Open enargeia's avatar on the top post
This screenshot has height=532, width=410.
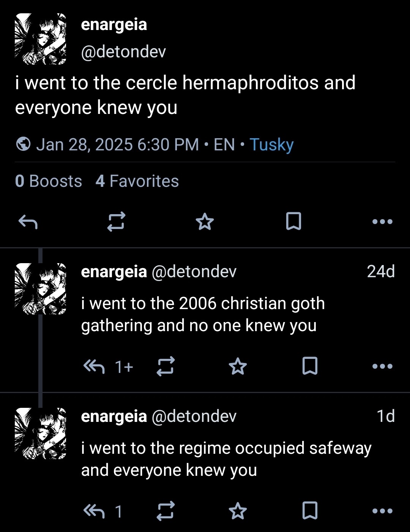[40, 39]
